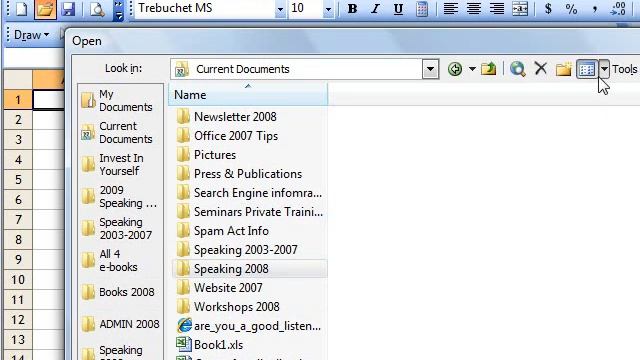640x360 pixels.
Task: Create a new folder
Action: (563, 69)
